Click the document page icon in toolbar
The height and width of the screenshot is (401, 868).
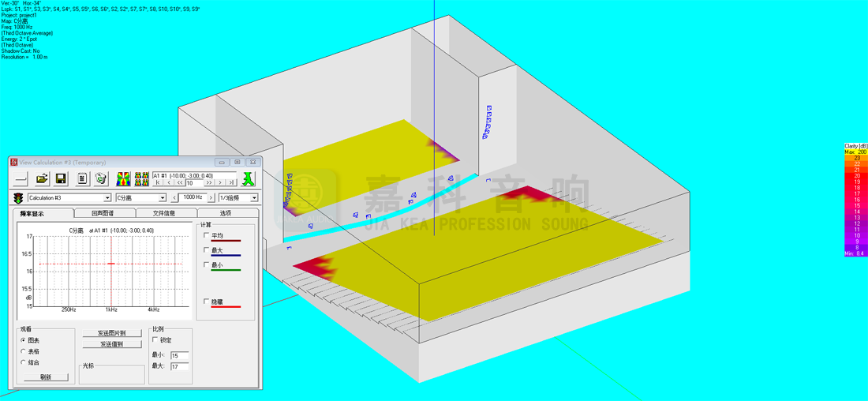(x=82, y=179)
